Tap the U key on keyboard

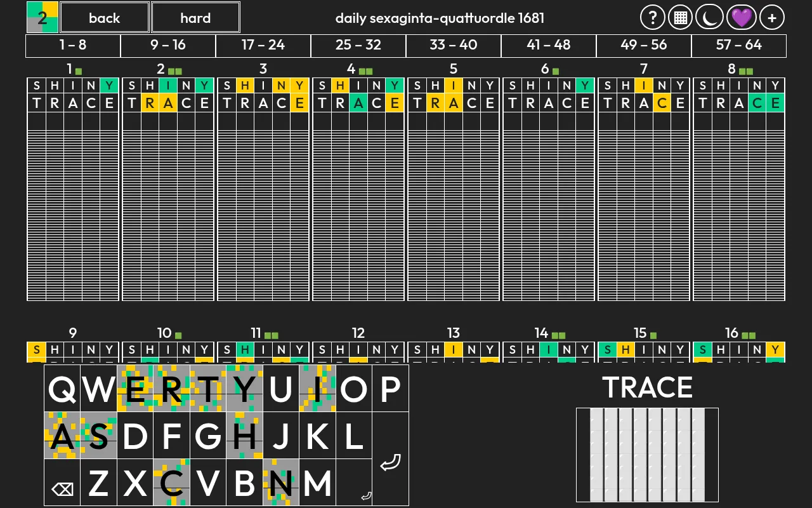(281, 389)
